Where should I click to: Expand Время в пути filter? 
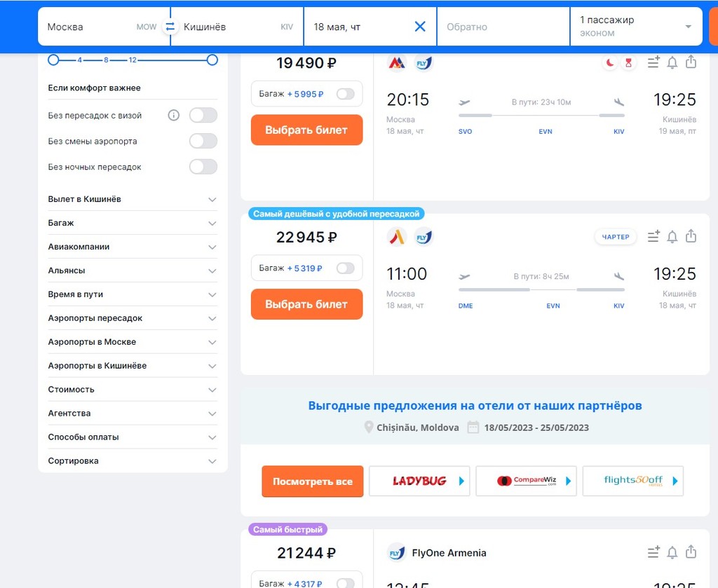(x=133, y=294)
